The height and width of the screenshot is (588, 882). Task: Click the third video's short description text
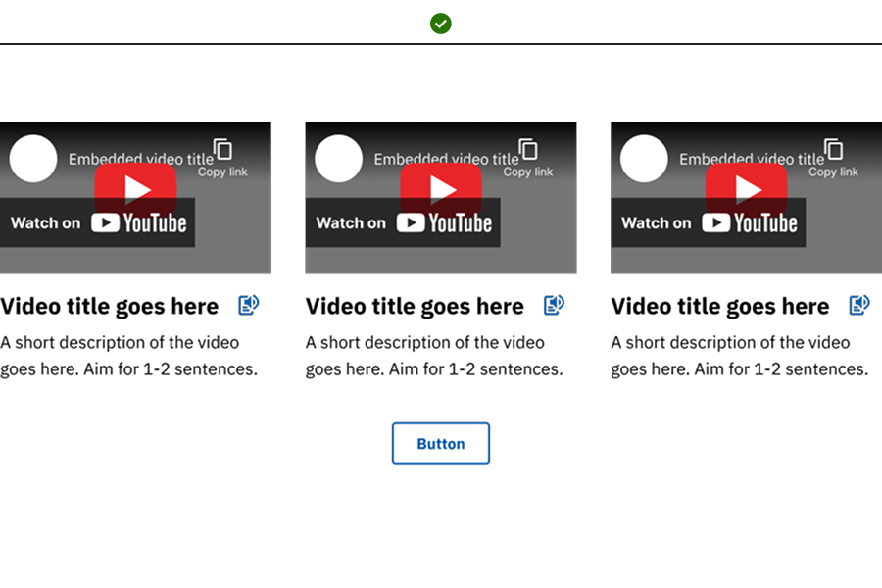point(740,356)
